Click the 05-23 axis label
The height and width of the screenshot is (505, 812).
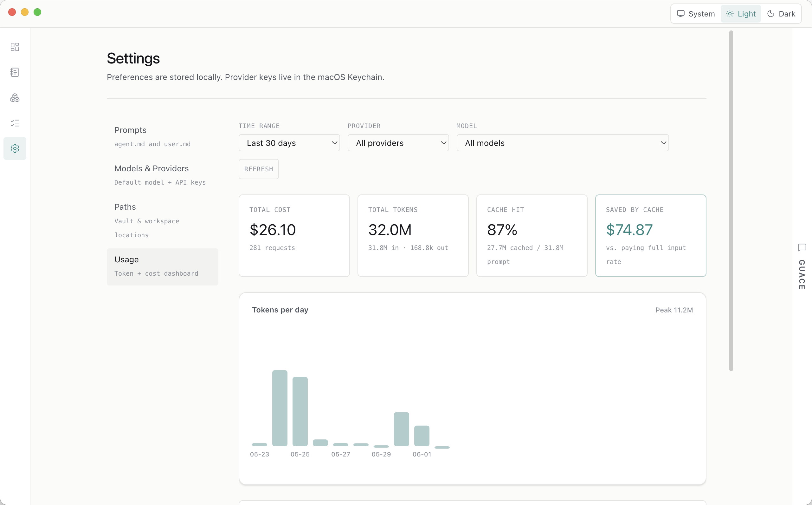[260, 454]
